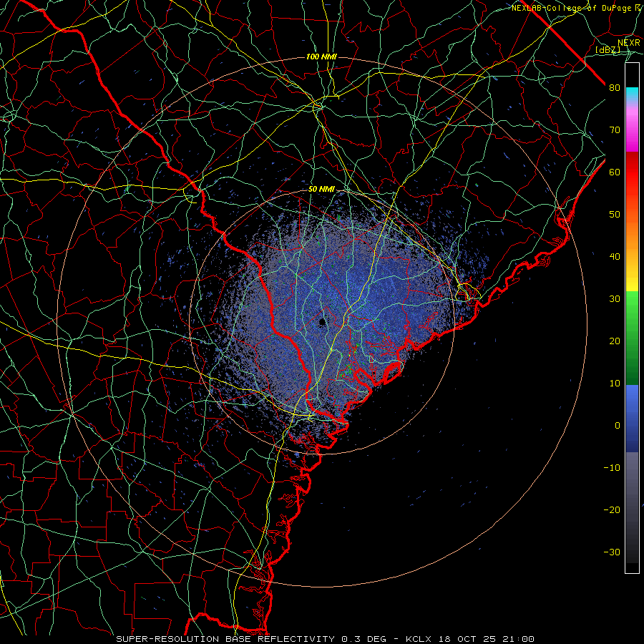Pick the magenta-pink band of the color bar
644x644 pixels.
(x=632, y=128)
